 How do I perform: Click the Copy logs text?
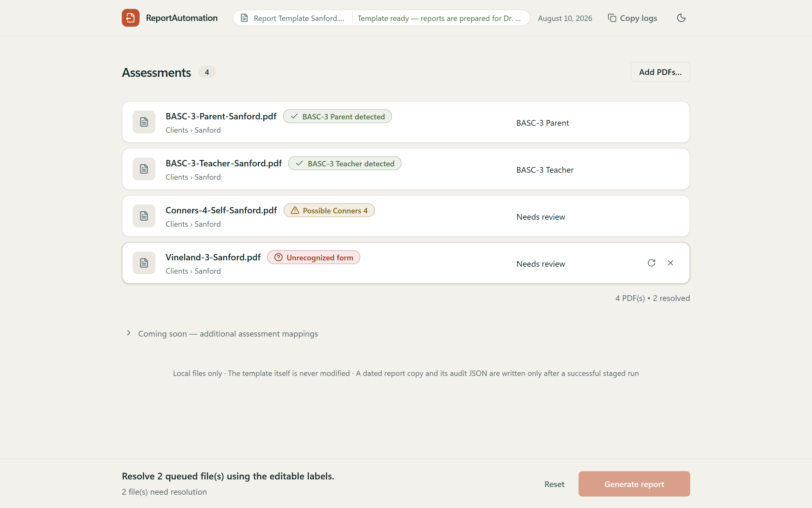coord(638,18)
